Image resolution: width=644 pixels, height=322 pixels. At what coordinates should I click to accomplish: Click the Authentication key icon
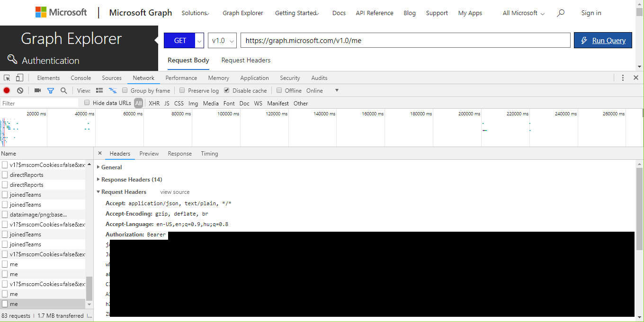tap(12, 59)
